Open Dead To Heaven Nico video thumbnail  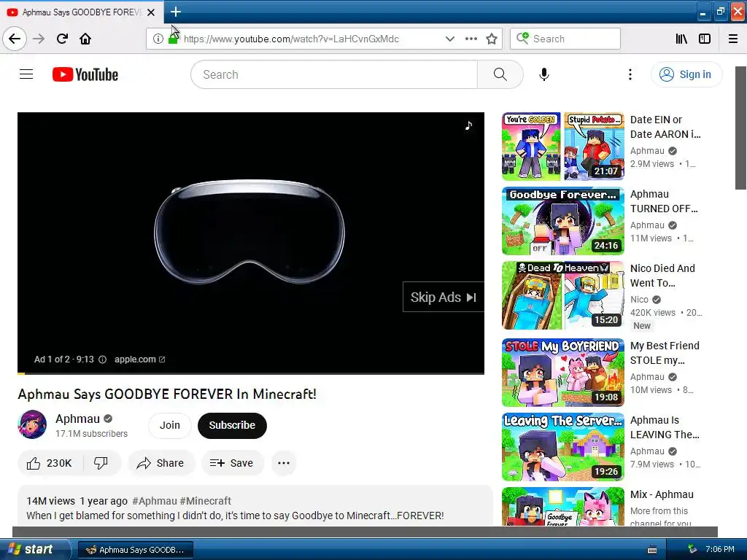[x=562, y=295]
